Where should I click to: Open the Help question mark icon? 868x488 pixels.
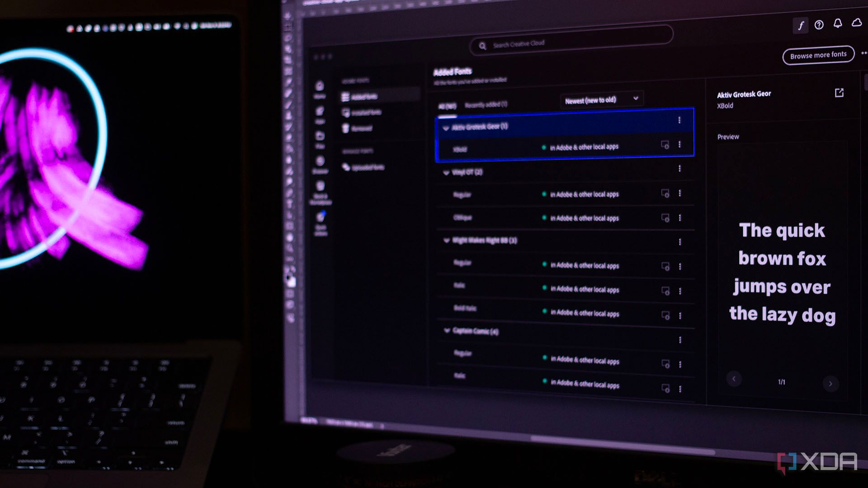point(819,25)
